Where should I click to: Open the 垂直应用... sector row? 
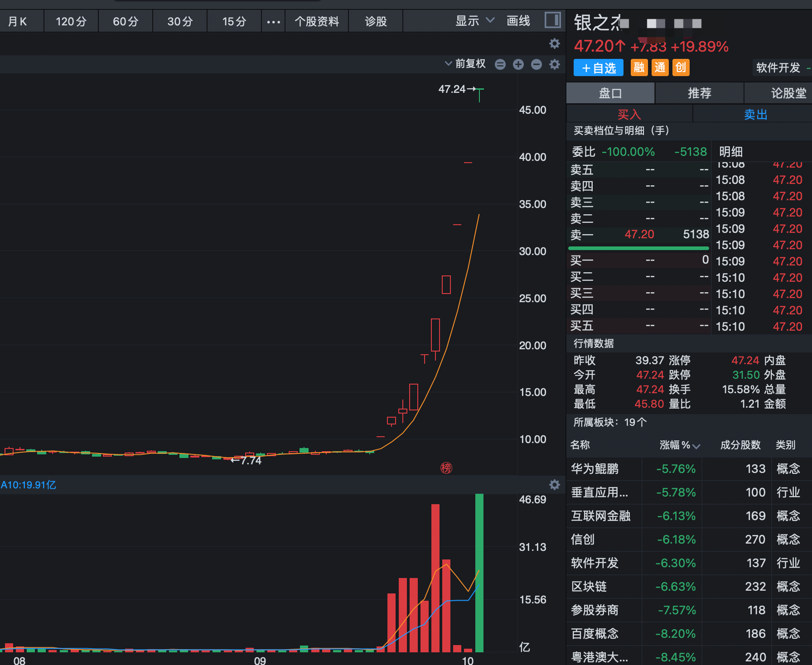coord(689,492)
